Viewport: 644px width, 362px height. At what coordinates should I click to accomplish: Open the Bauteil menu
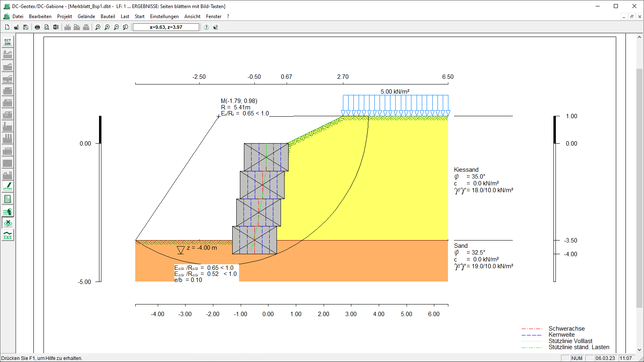tap(107, 16)
